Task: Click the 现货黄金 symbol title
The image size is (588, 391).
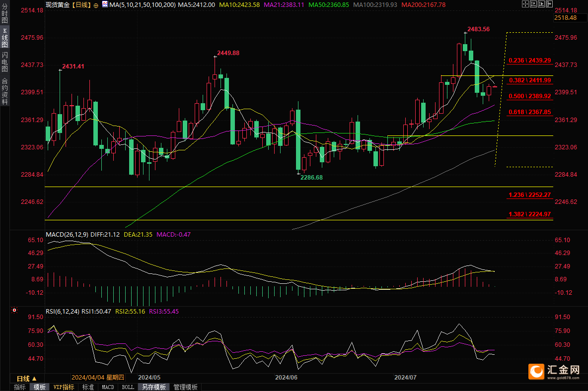Action: point(58,5)
